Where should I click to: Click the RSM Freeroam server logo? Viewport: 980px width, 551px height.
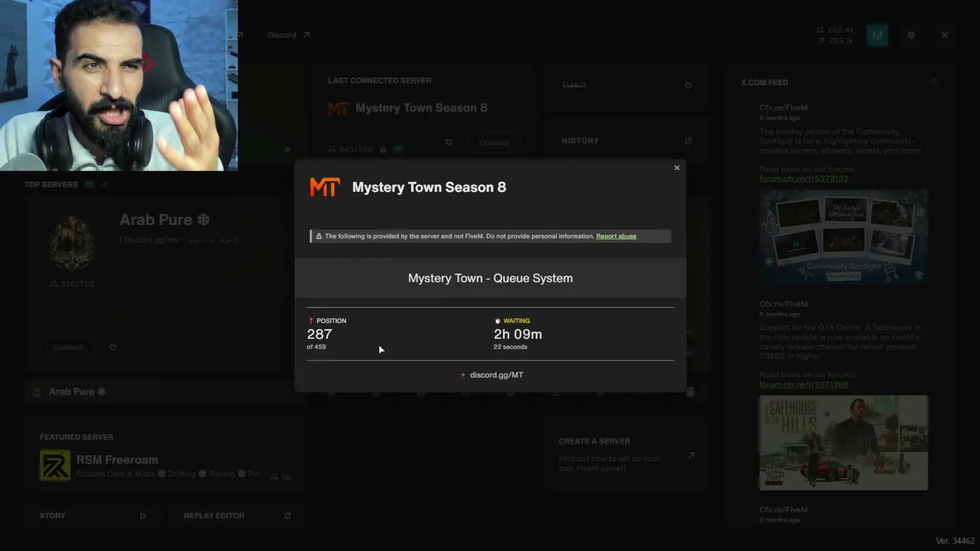[x=55, y=466]
